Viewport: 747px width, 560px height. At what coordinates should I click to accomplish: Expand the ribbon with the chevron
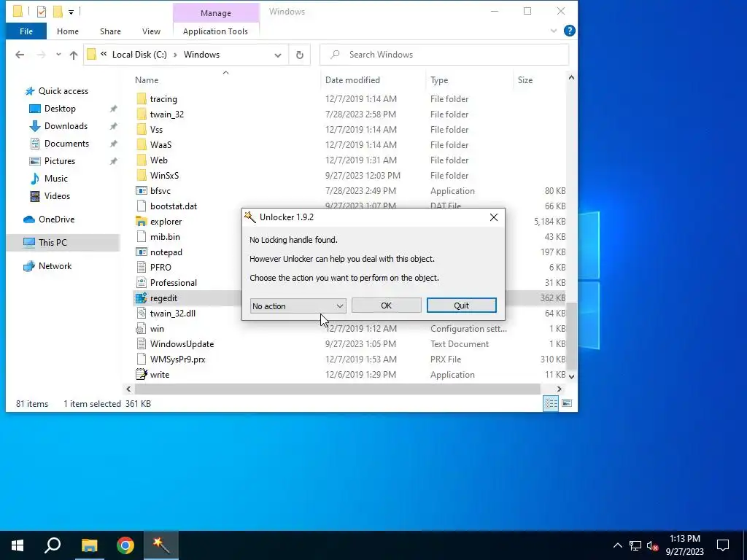click(553, 31)
